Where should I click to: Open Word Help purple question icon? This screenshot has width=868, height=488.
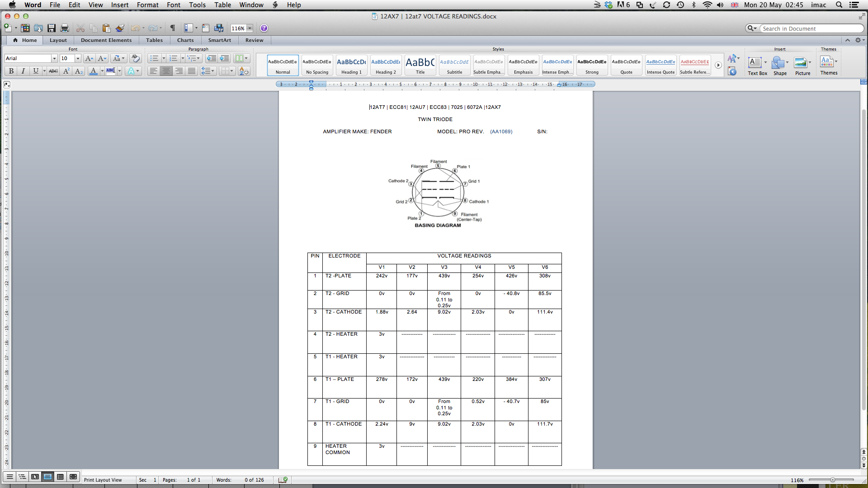tap(264, 28)
